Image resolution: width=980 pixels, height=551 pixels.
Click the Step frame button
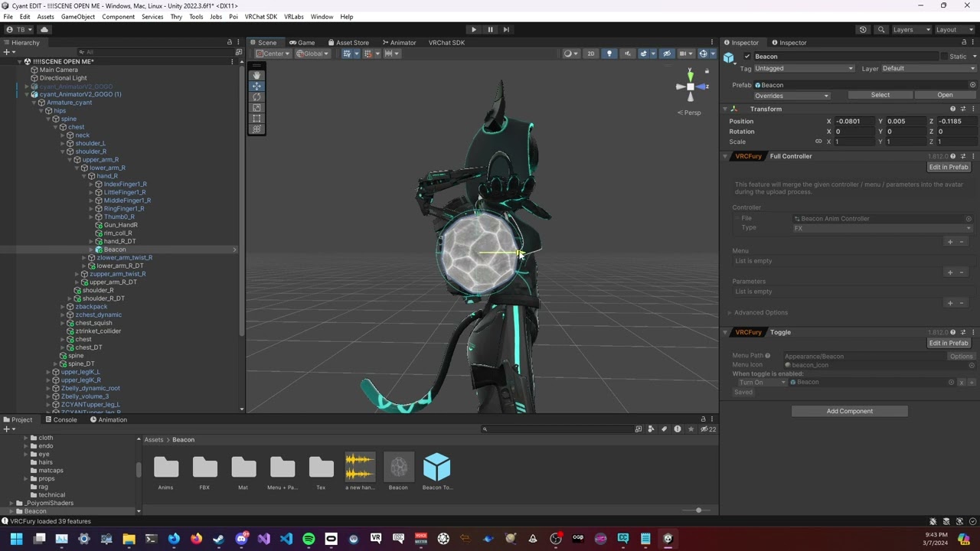(x=506, y=30)
